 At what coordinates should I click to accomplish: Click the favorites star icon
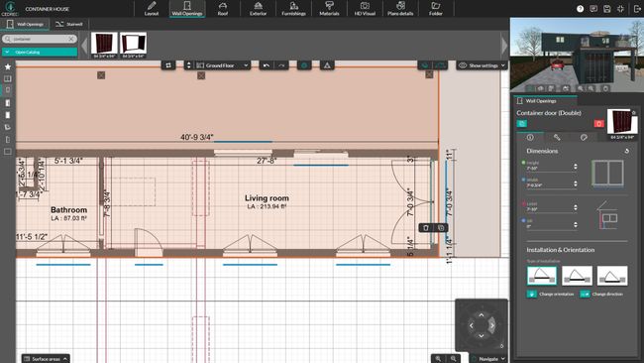point(7,66)
